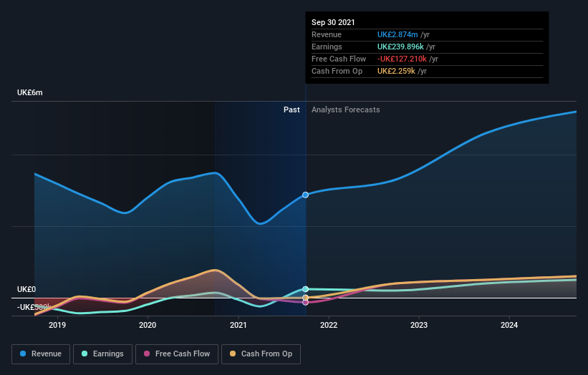Toggle the Earnings legend button
The image size is (588, 375).
[x=102, y=354]
